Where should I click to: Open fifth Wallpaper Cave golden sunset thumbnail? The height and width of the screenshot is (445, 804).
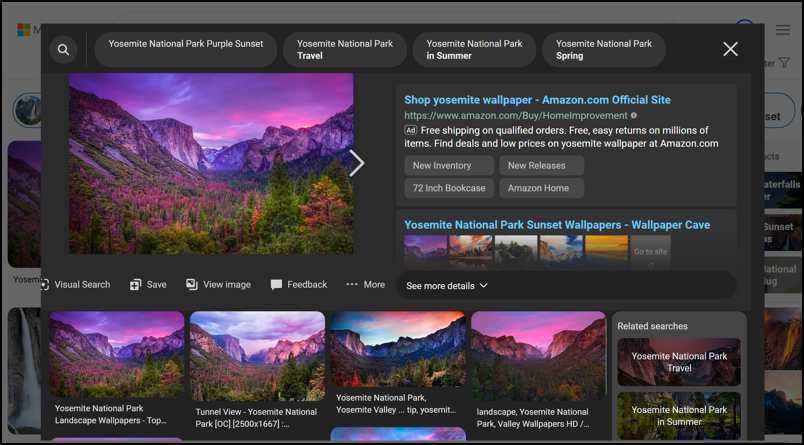click(x=607, y=252)
